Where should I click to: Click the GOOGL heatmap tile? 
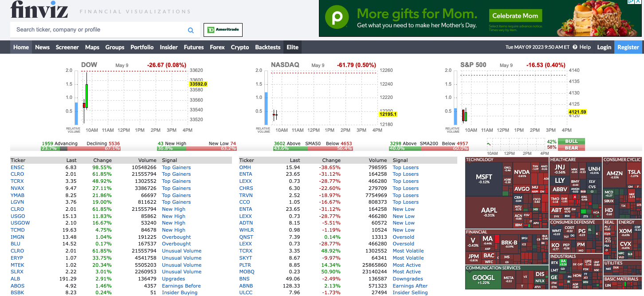click(x=483, y=280)
